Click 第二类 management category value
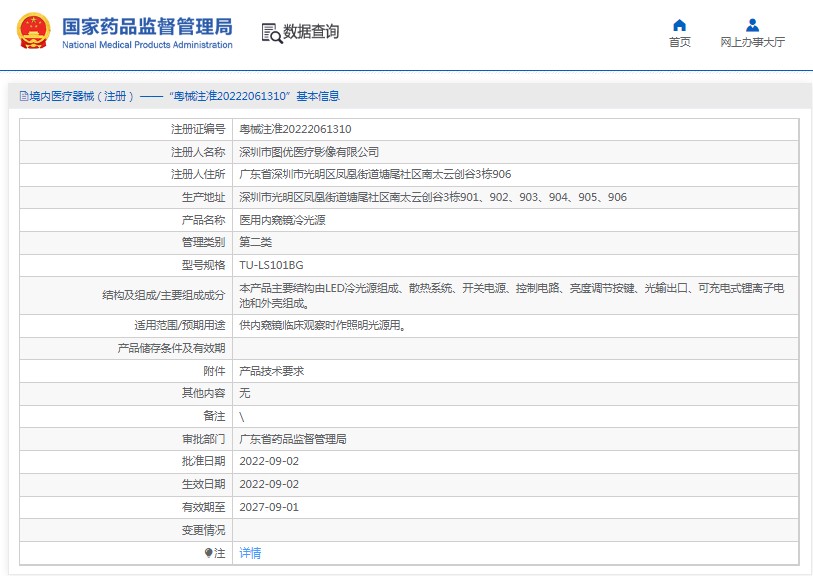The width and height of the screenshot is (813, 576). point(255,242)
